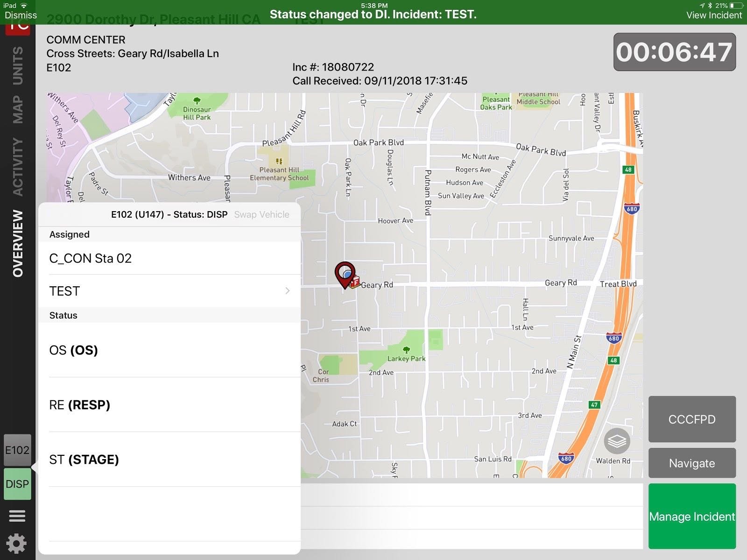Tap the Dinosaur Hill Park tree icon
747x560 pixels.
(197, 101)
